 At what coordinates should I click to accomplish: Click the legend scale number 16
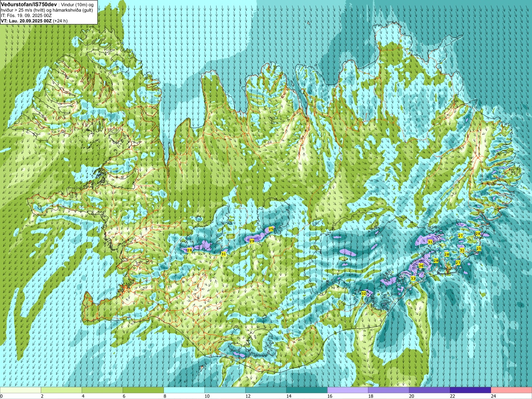point(330,396)
